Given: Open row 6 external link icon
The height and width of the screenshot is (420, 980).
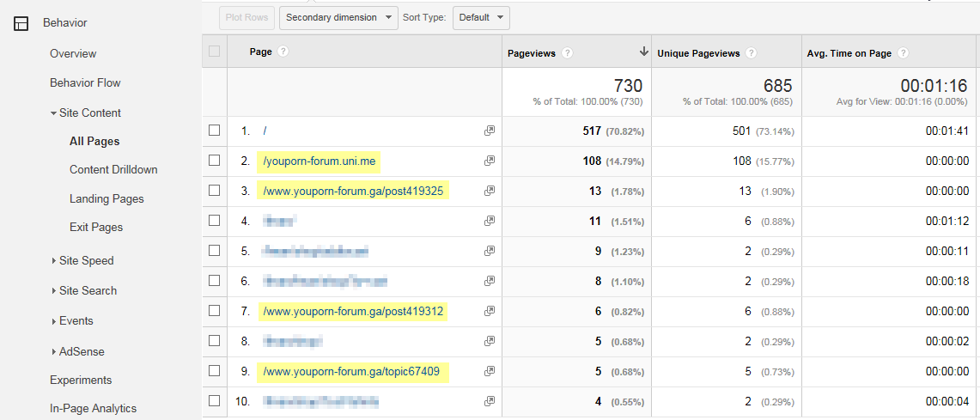Looking at the screenshot, I should coord(490,281).
